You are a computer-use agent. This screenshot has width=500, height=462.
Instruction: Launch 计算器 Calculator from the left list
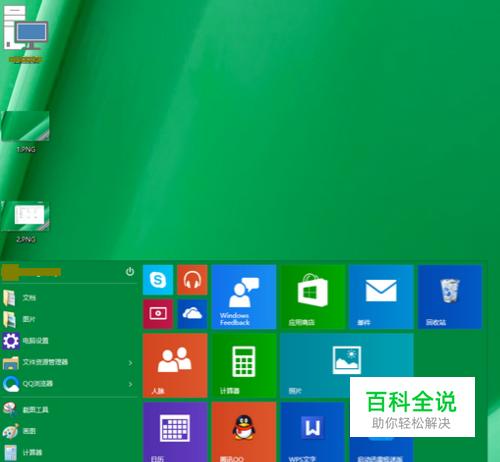68,452
